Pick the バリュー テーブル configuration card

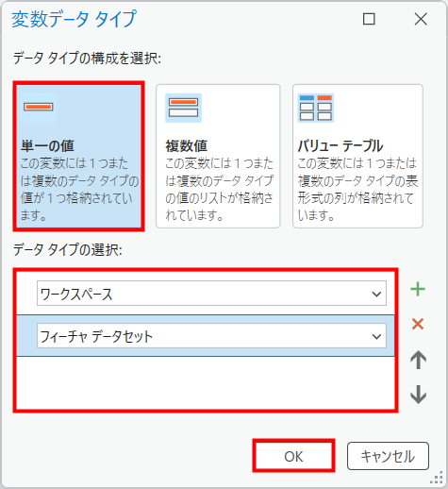[357, 156]
